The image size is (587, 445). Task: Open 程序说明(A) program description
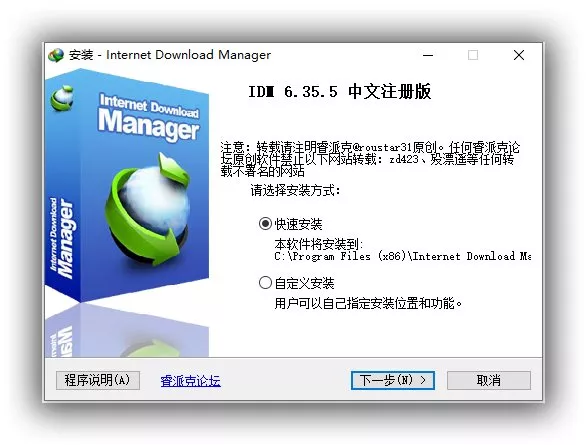(x=98, y=380)
